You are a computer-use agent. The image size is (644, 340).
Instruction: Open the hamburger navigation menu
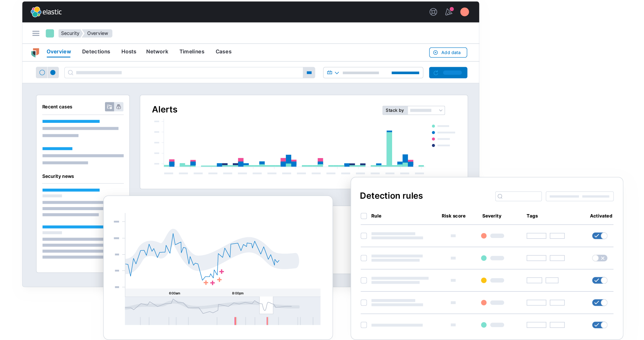pos(36,33)
